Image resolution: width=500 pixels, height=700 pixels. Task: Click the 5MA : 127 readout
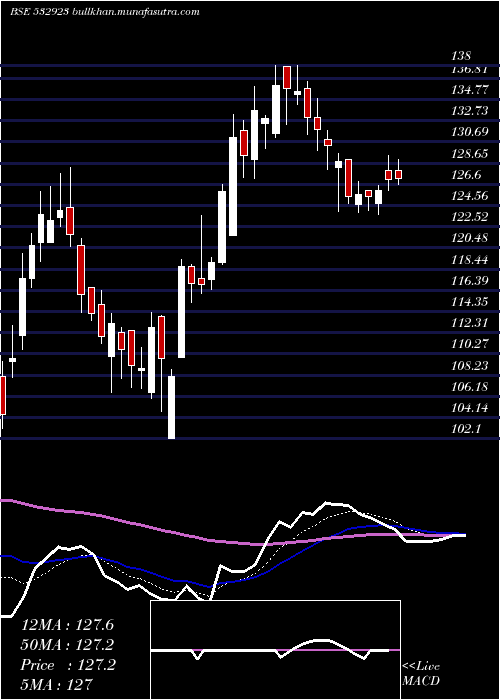(57, 684)
